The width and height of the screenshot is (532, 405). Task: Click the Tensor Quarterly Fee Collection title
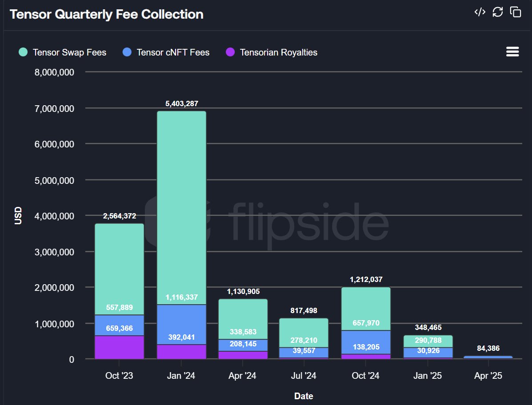tap(107, 14)
